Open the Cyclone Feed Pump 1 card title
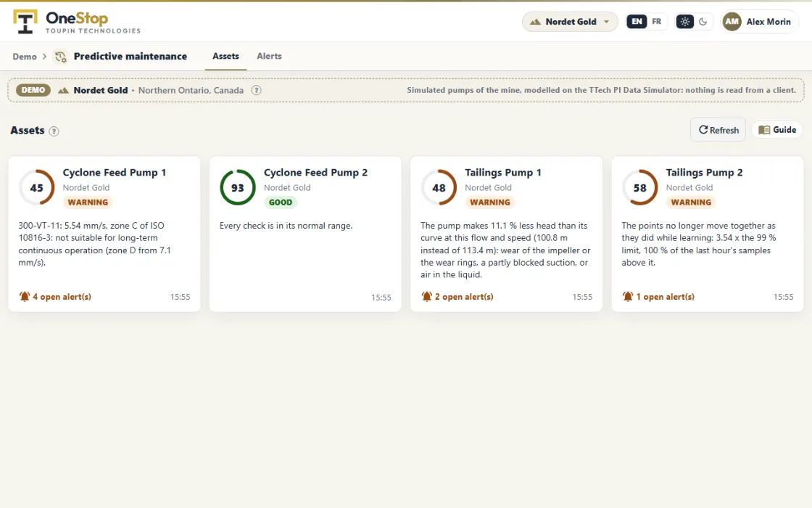The width and height of the screenshot is (812, 508). [115, 173]
